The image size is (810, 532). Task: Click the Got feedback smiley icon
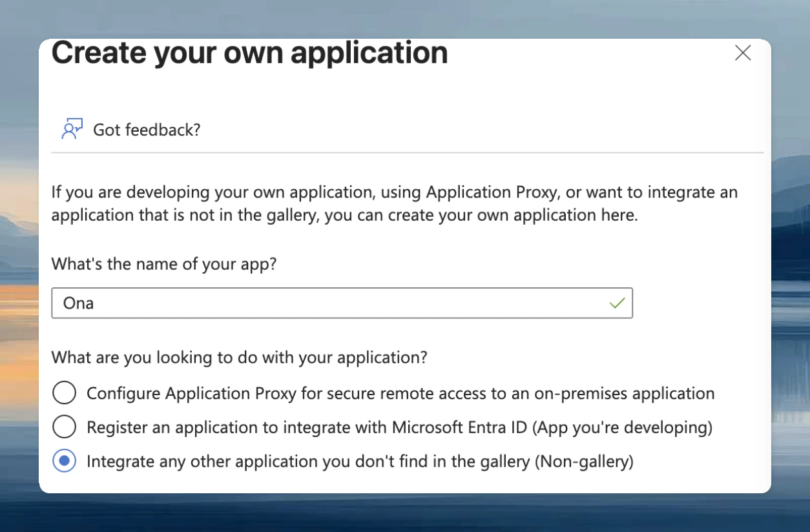pos(72,128)
